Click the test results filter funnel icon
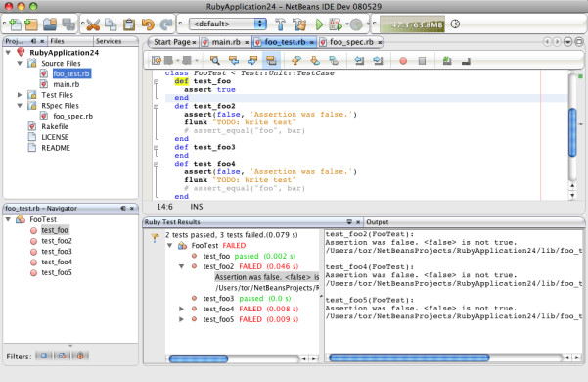The image size is (588, 382). tap(155, 238)
